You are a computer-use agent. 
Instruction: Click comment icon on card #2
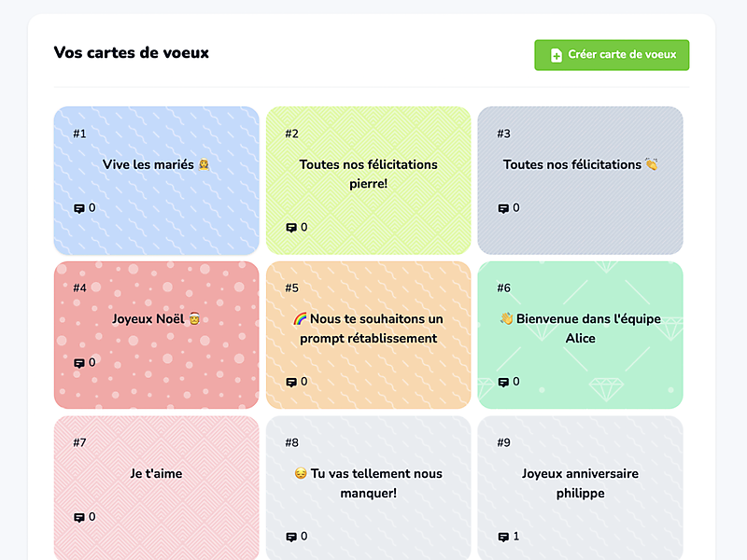point(291,228)
